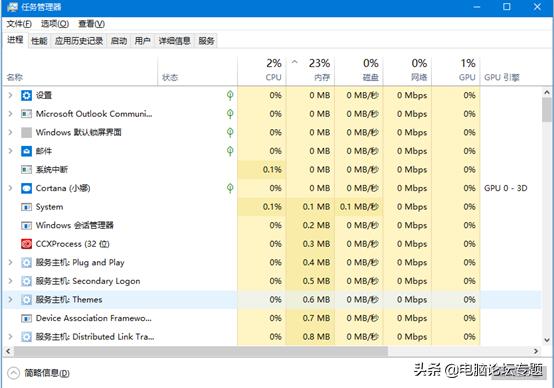Click the Windows 会话管理器 icon
Viewport: 554px width, 388px height.
(26, 225)
